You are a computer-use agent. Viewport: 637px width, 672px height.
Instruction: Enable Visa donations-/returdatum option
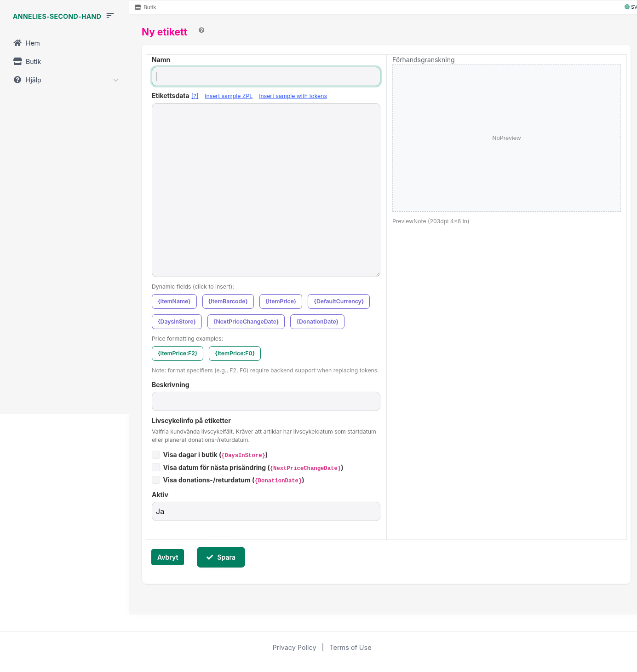pos(156,480)
